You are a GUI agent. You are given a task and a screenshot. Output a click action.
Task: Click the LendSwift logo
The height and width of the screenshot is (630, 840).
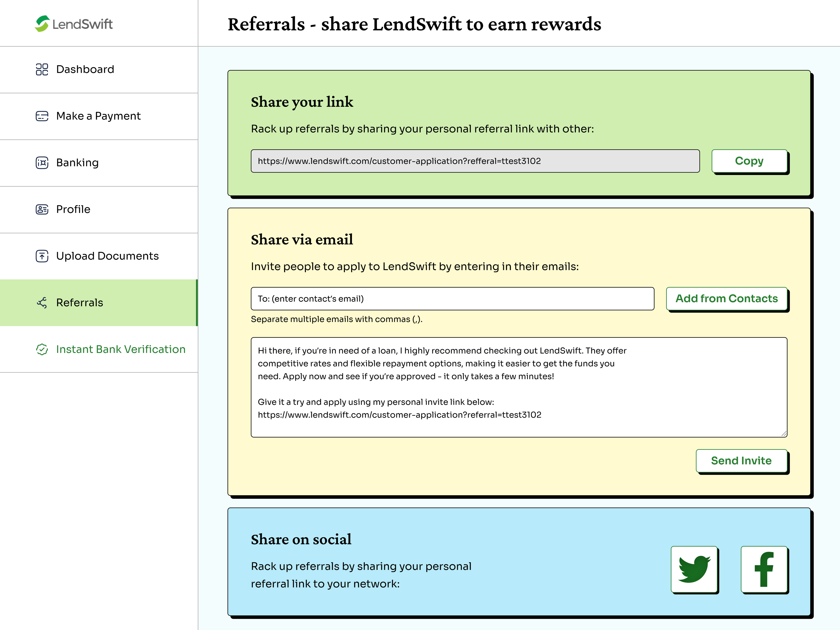[74, 24]
